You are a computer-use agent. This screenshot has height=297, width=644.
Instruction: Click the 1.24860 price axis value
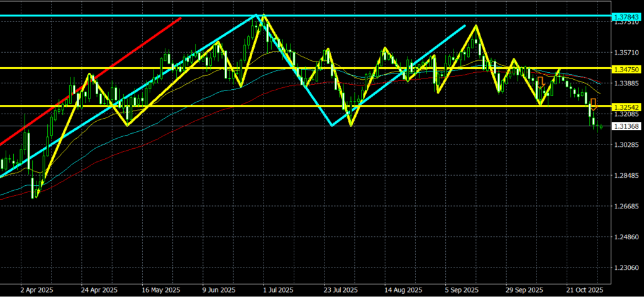click(626, 237)
